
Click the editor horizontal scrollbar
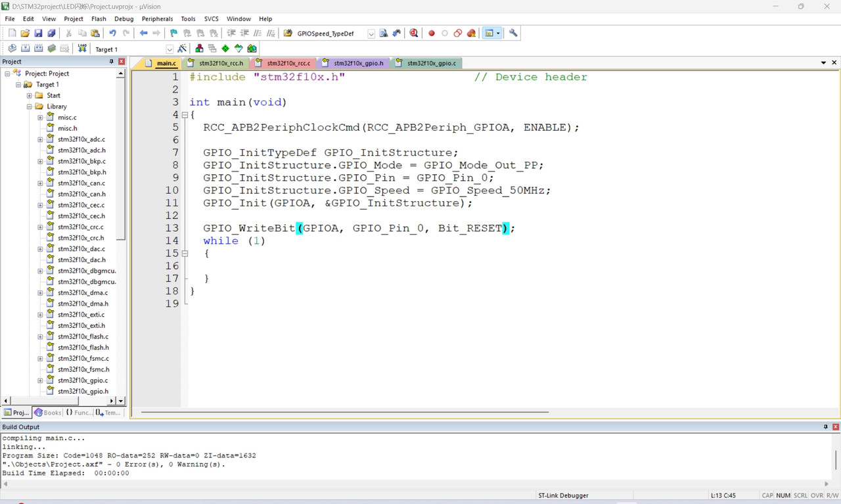pyautogui.click(x=345, y=412)
